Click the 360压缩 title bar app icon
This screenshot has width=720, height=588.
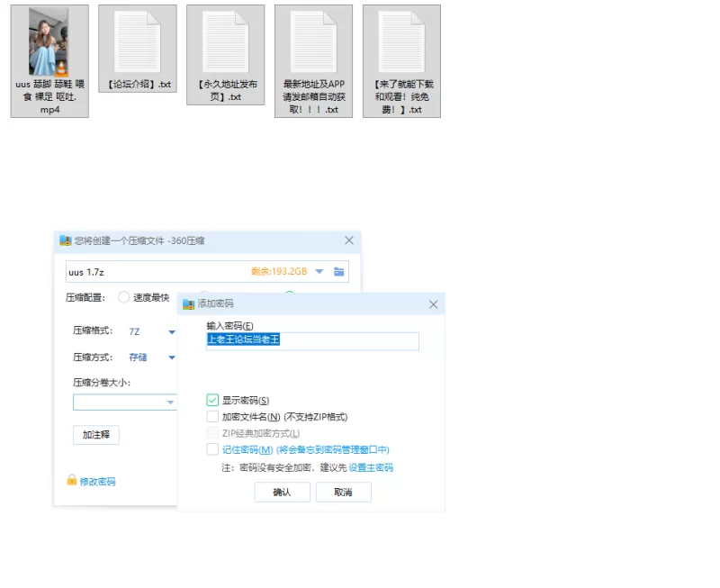click(65, 240)
